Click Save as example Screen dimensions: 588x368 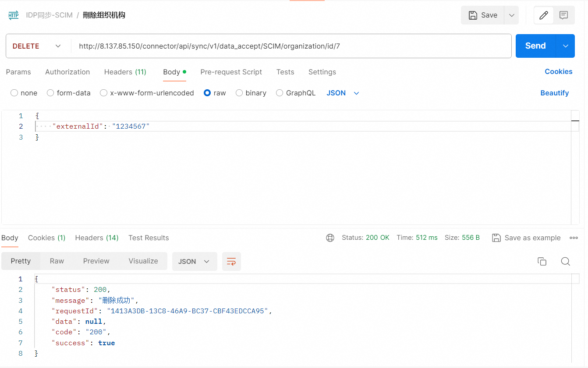[526, 238]
